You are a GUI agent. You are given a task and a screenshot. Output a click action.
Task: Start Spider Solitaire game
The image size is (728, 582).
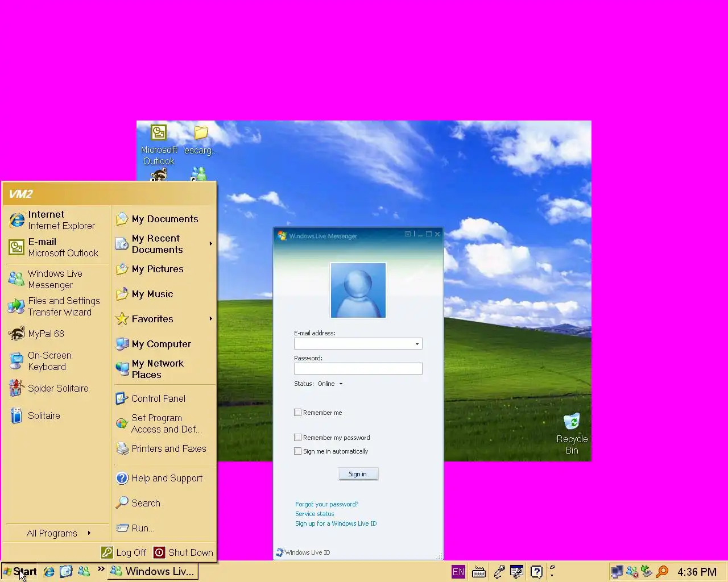point(57,388)
